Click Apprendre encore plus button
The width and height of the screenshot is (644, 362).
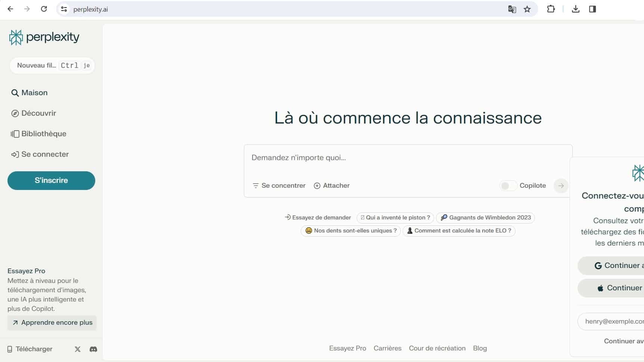[52, 323]
